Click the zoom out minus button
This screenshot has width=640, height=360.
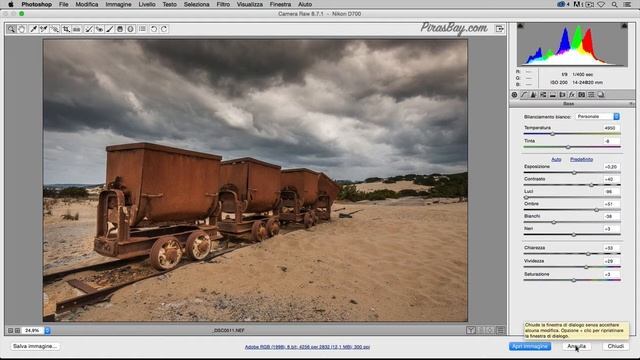click(x=11, y=330)
